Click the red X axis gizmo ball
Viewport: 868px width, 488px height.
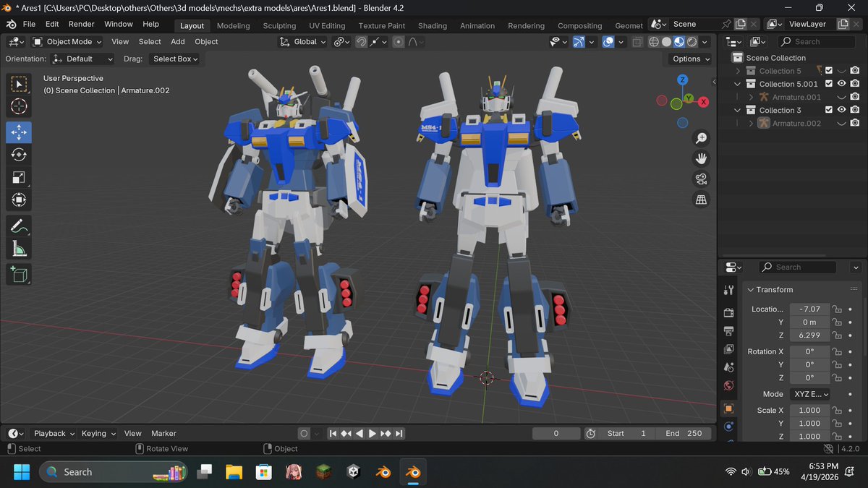click(703, 102)
